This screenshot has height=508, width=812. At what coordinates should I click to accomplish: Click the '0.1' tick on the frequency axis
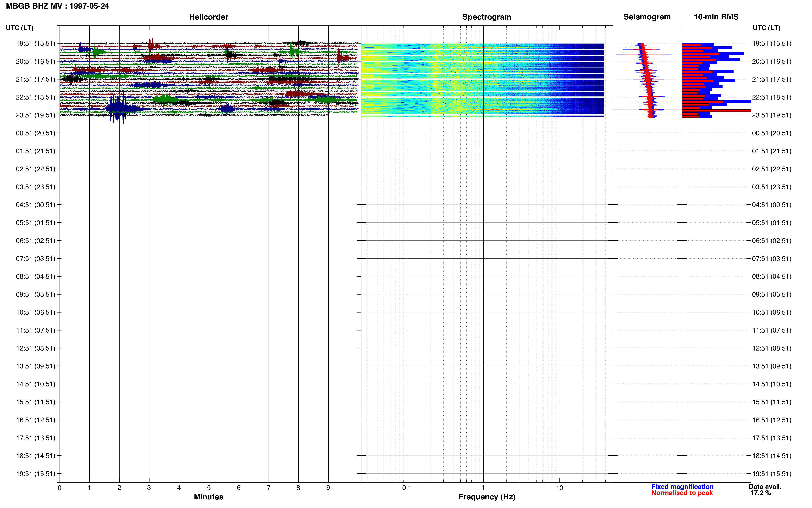coord(407,488)
